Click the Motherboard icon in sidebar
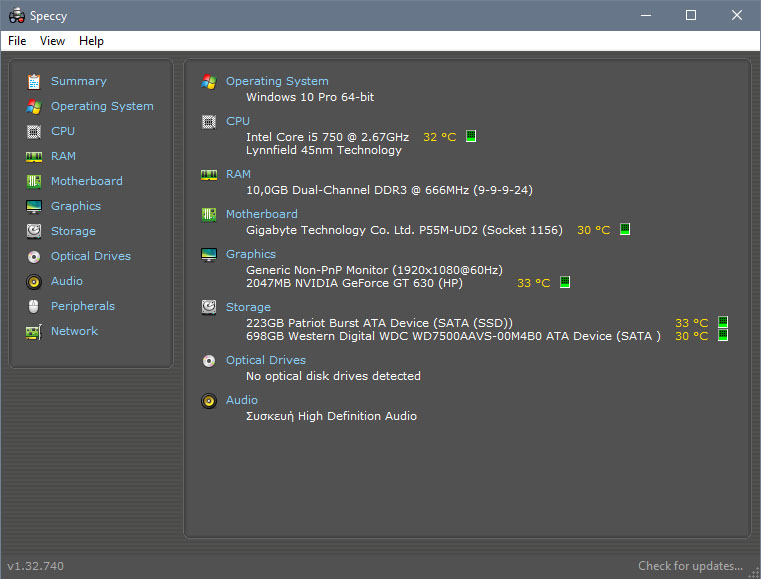The image size is (761, 579). coord(33,182)
